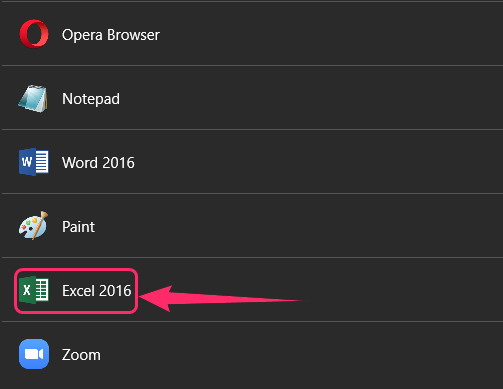Click the red Opera Browser icon

coord(34,34)
